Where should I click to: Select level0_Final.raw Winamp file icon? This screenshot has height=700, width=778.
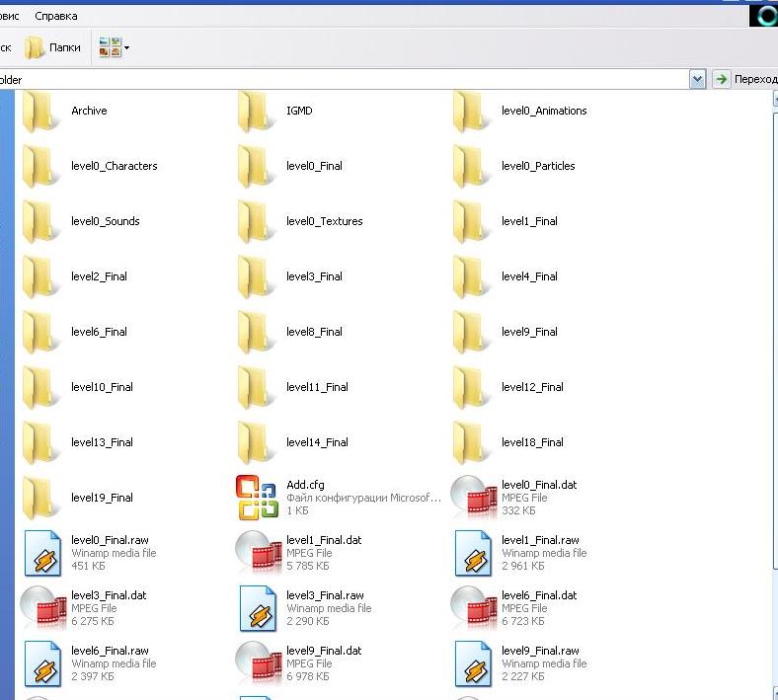coord(41,553)
